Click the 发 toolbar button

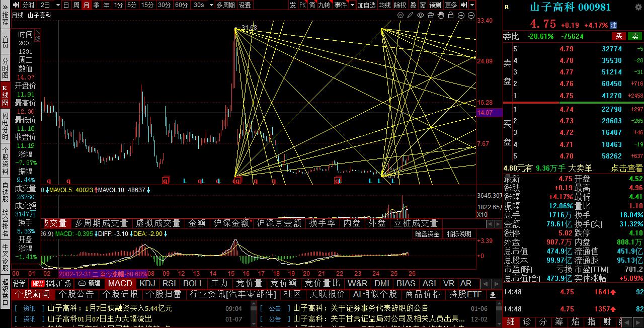293,5
